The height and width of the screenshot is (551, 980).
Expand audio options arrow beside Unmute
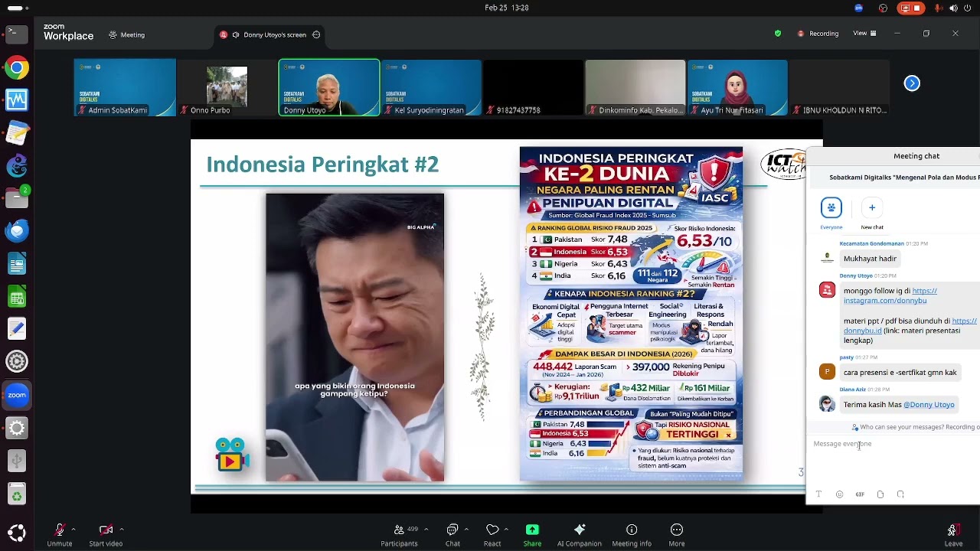click(x=73, y=529)
